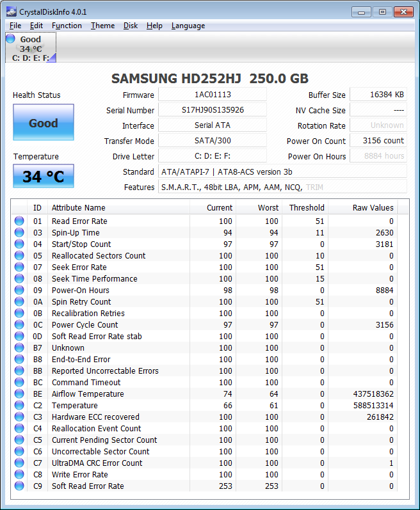Click the 34 °C temperature button
The height and width of the screenshot is (510, 420).
tap(44, 176)
